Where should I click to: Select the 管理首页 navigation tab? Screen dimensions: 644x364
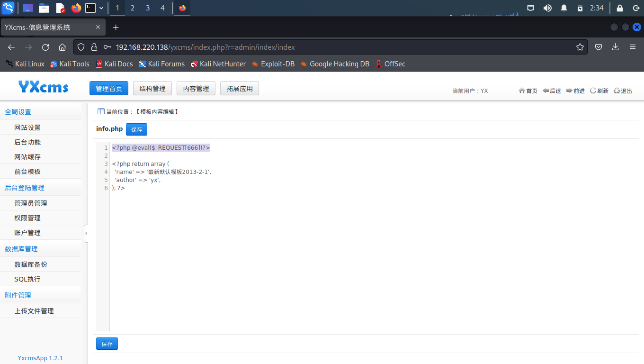point(109,89)
